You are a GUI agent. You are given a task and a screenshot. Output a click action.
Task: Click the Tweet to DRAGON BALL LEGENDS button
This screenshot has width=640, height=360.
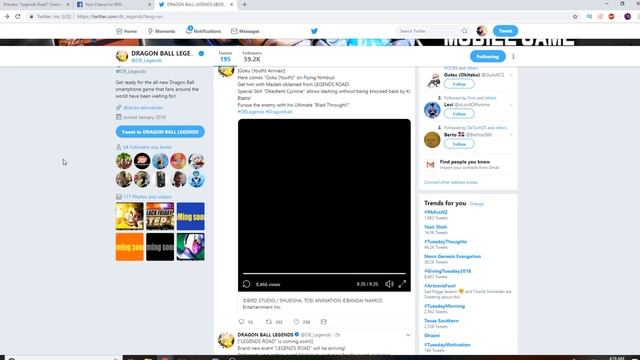pos(160,132)
